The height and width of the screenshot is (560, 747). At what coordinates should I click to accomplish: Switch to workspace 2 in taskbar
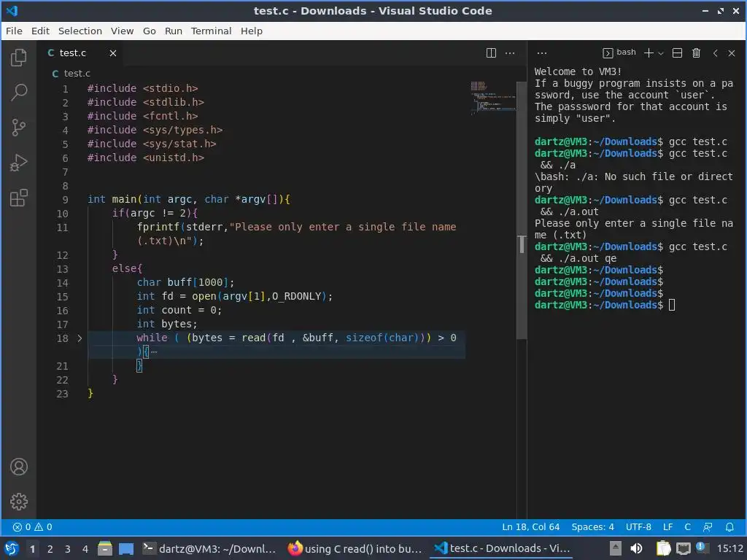(50, 549)
